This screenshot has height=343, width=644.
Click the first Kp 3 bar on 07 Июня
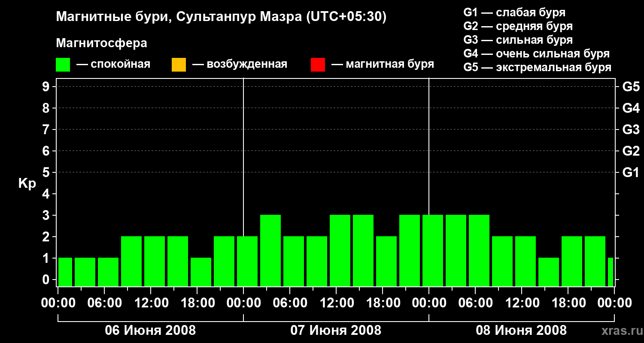(x=270, y=250)
